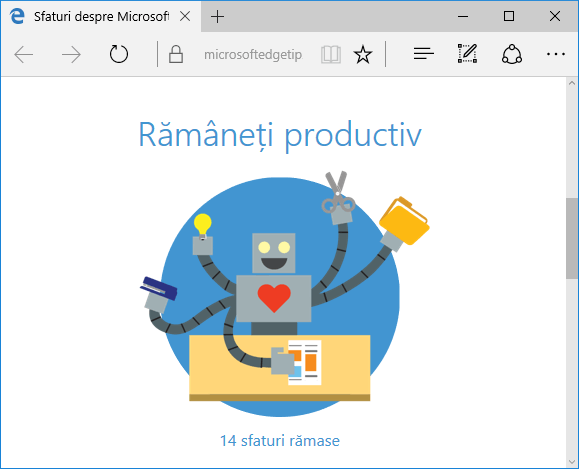Select the Sfaturi despre Microsoft tab
The image size is (579, 469).
101,17
